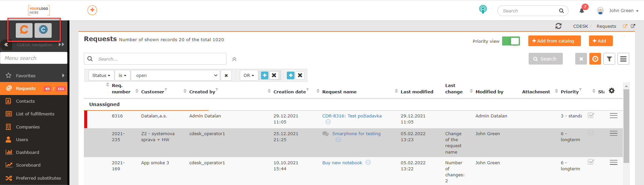644x185 pixels.
Task: Click the vertical scrollbar thumb of requests table
Action: [626, 126]
